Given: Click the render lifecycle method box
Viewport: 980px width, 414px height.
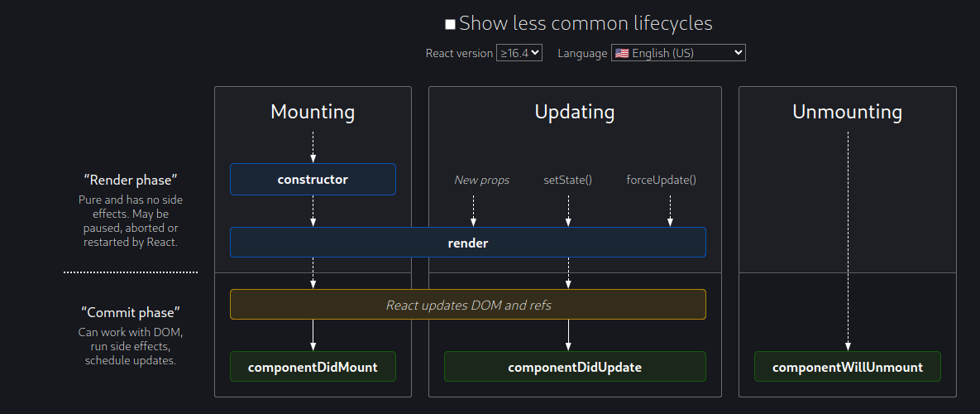Looking at the screenshot, I should coord(467,243).
